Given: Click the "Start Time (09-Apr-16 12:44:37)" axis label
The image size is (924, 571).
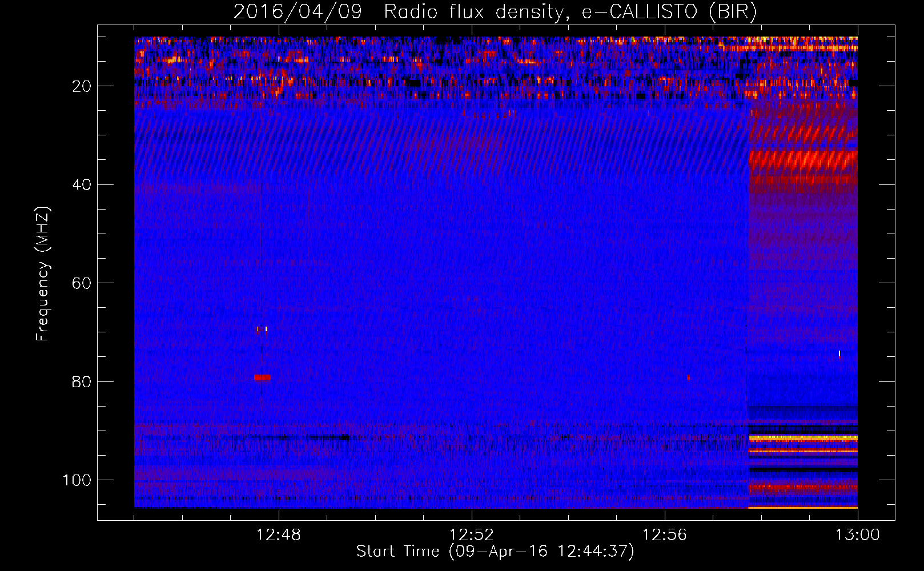Looking at the screenshot, I should click(495, 552).
